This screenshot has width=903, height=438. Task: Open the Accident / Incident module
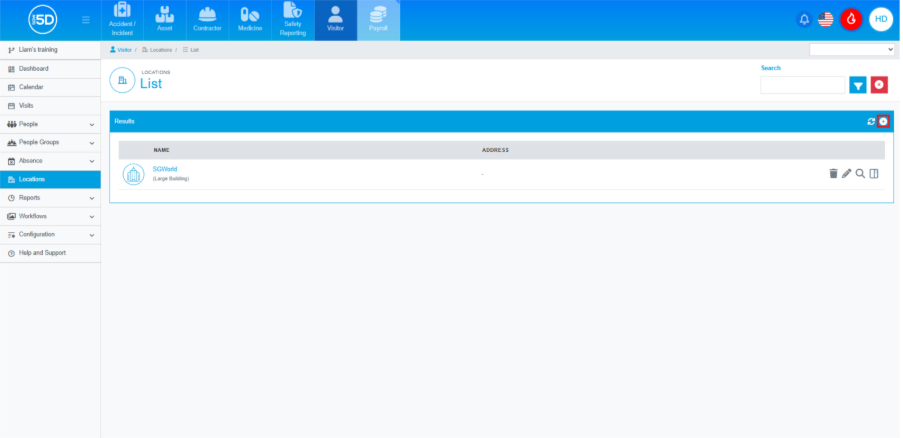(x=122, y=20)
